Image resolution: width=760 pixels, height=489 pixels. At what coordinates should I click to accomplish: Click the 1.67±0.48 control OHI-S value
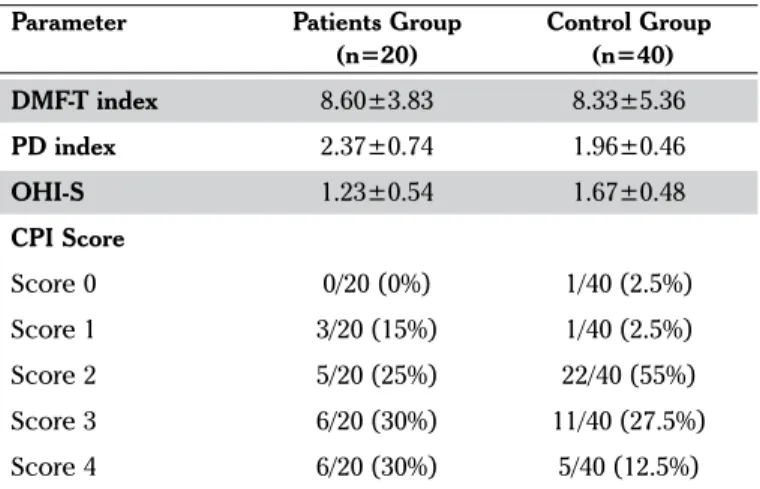629,192
